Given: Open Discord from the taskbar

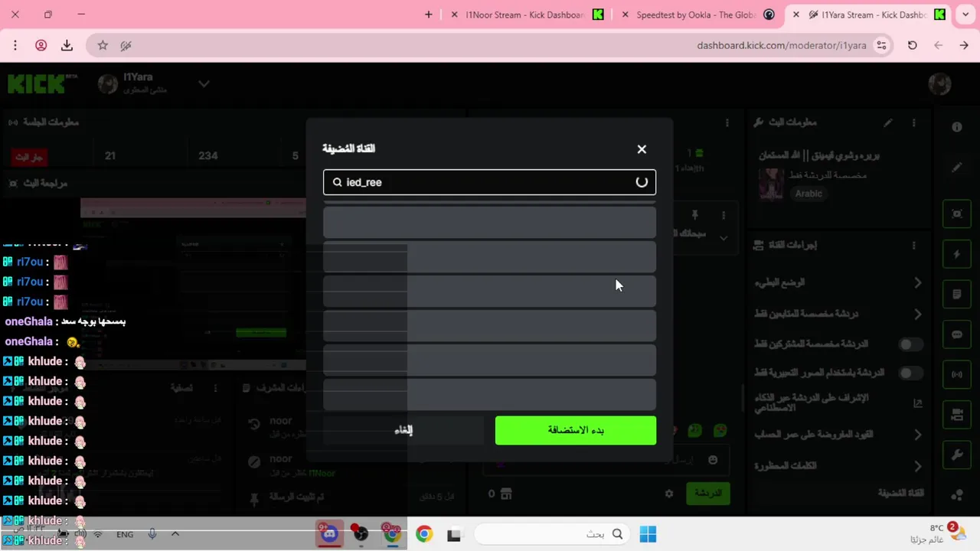Looking at the screenshot, I should tap(329, 534).
